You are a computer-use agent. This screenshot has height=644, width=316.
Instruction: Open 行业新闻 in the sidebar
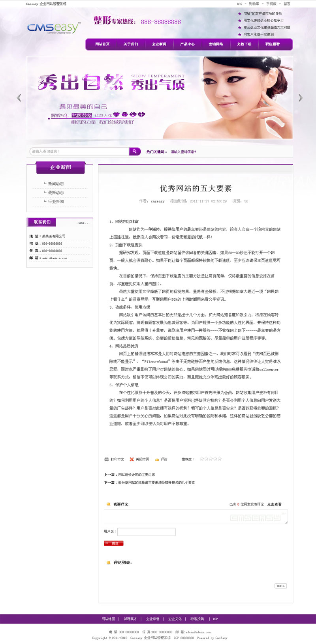[56, 202]
